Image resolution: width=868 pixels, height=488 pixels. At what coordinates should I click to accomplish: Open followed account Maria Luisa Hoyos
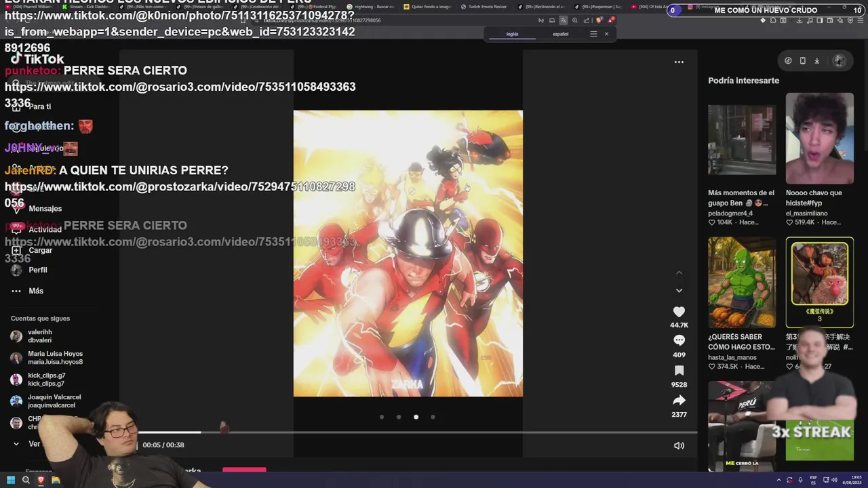point(47,358)
